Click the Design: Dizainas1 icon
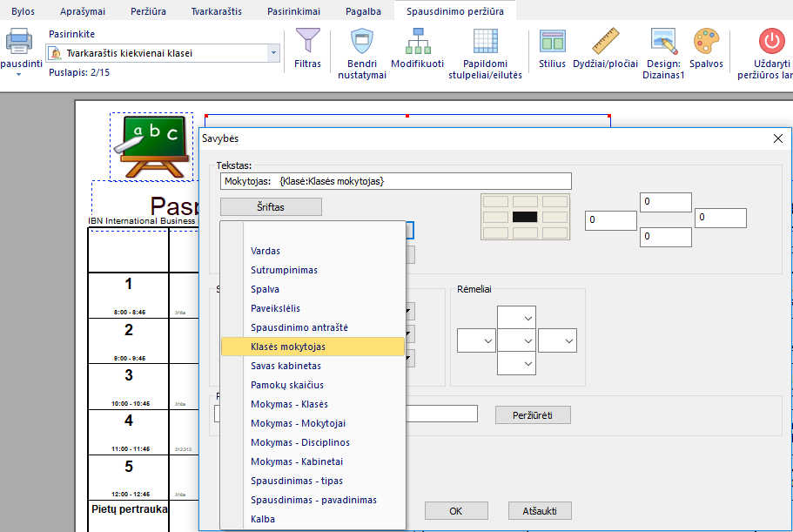 point(665,42)
